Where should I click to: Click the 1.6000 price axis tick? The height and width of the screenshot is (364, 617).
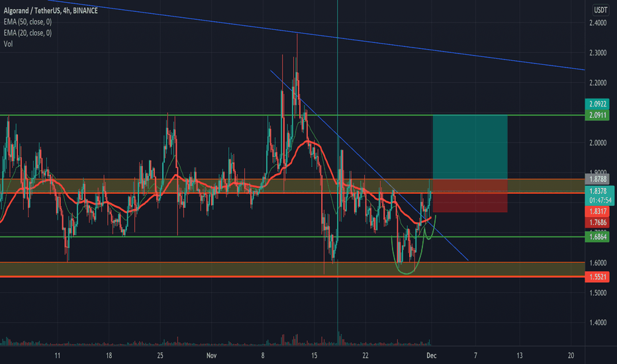[598, 263]
